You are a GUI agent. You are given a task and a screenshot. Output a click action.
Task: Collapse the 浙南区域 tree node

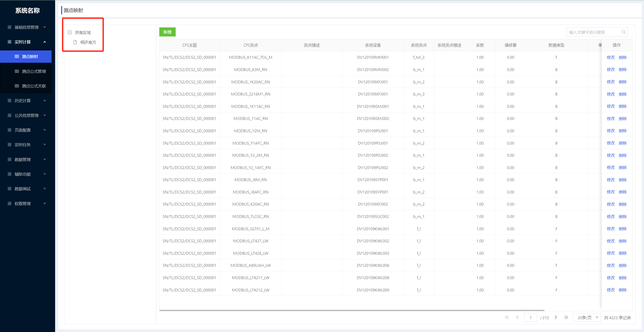pyautogui.click(x=70, y=32)
